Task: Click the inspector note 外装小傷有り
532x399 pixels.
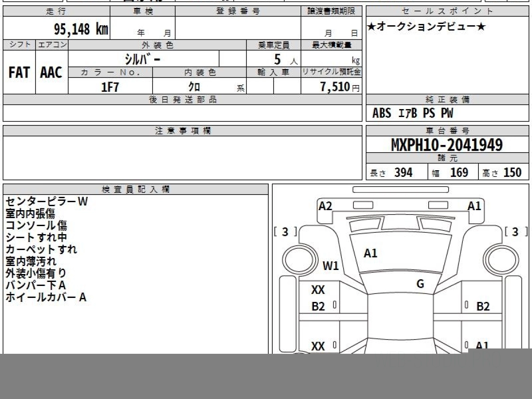Action: tap(36, 273)
